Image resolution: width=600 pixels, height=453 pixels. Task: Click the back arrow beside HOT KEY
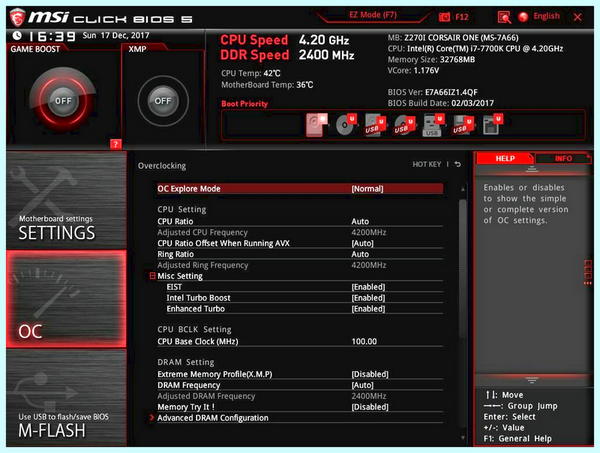pyautogui.click(x=458, y=164)
